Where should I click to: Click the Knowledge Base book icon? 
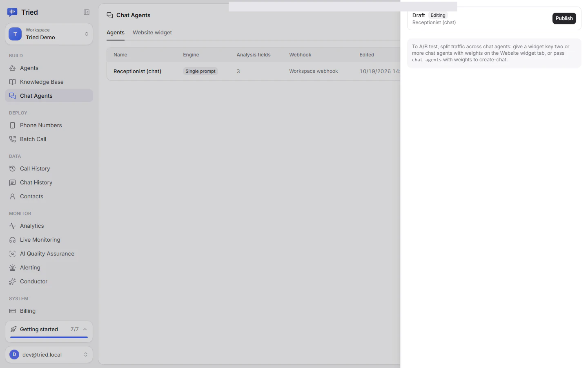pyautogui.click(x=13, y=82)
